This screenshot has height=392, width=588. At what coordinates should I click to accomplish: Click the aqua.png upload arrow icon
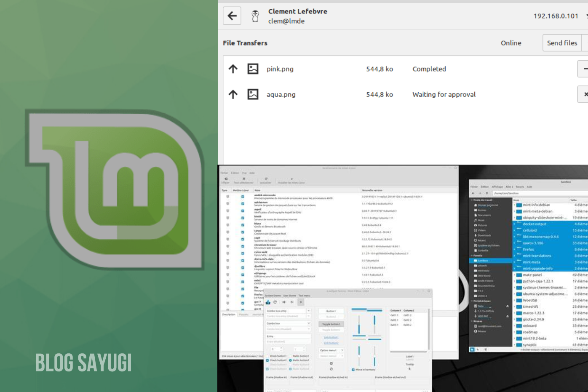(233, 94)
